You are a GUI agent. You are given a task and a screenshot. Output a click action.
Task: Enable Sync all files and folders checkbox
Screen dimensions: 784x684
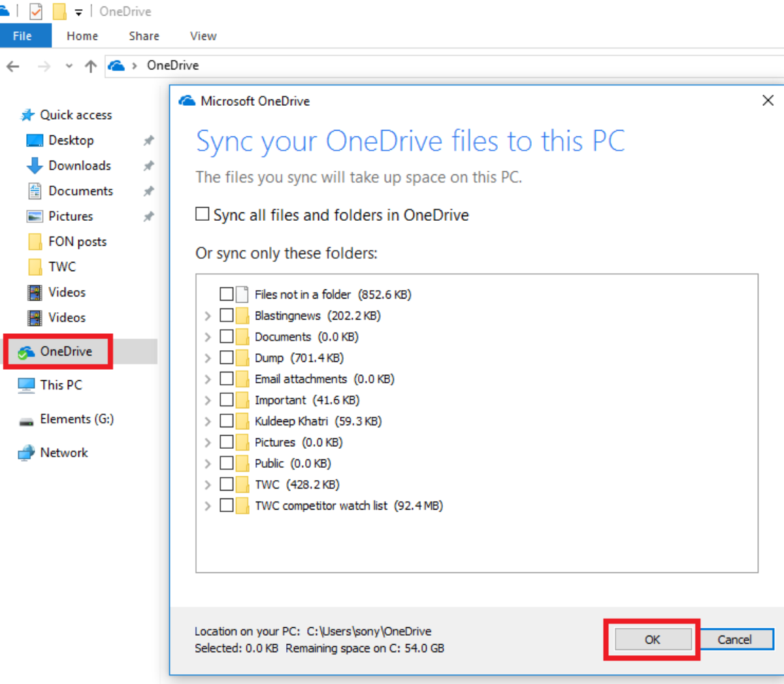point(203,214)
